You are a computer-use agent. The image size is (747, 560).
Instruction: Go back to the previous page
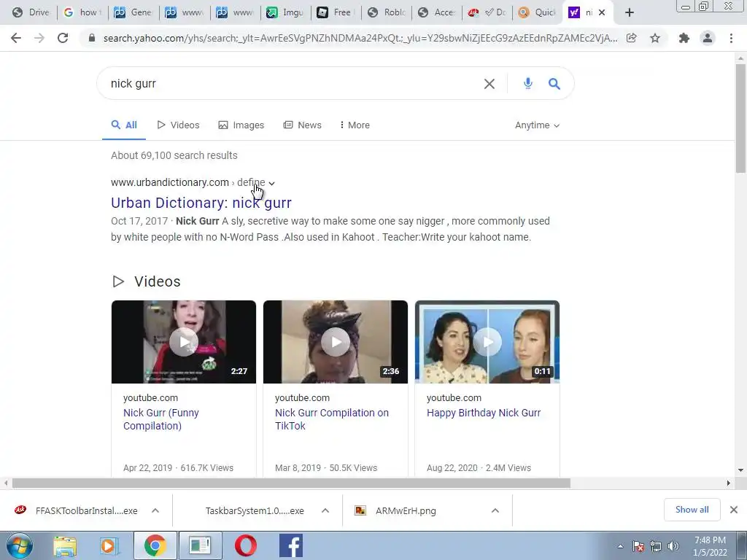(x=16, y=38)
